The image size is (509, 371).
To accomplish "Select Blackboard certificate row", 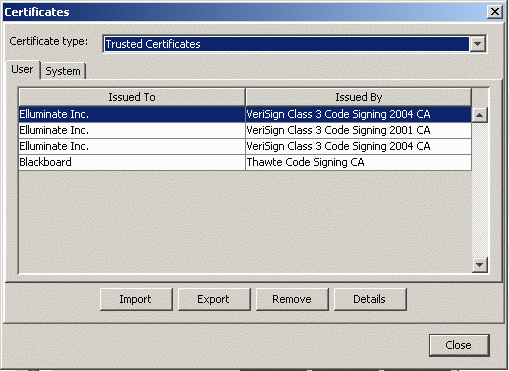I will click(245, 162).
